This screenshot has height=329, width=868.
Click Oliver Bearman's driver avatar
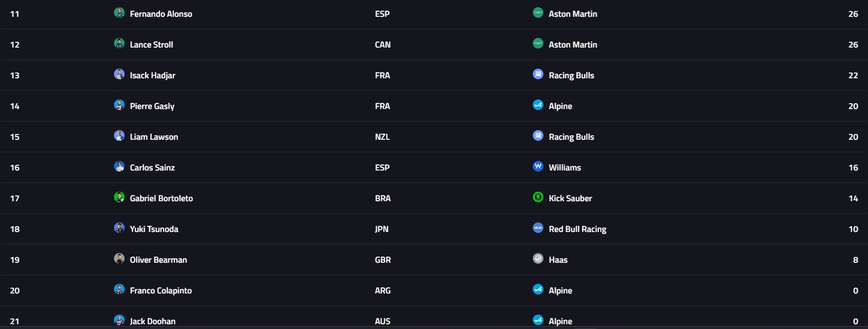tap(119, 258)
